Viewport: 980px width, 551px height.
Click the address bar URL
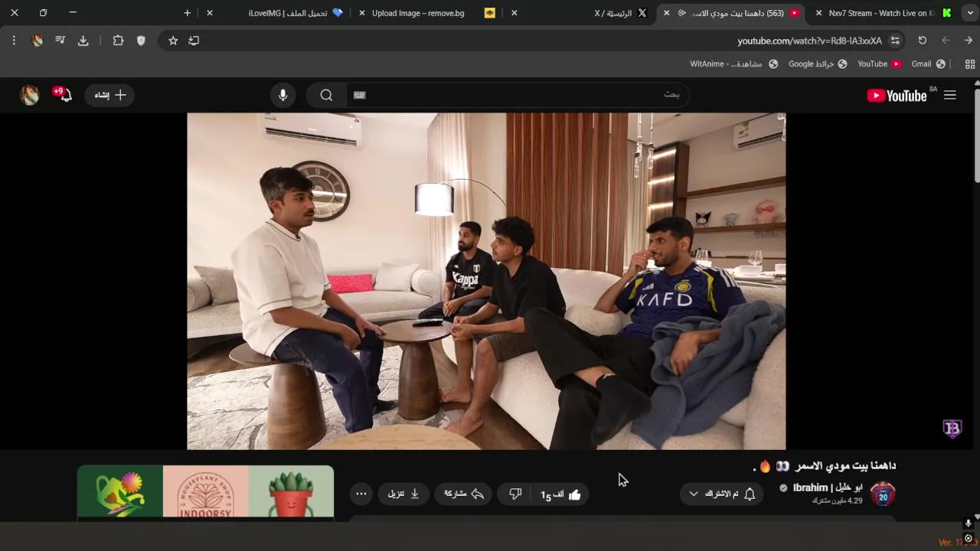point(809,41)
